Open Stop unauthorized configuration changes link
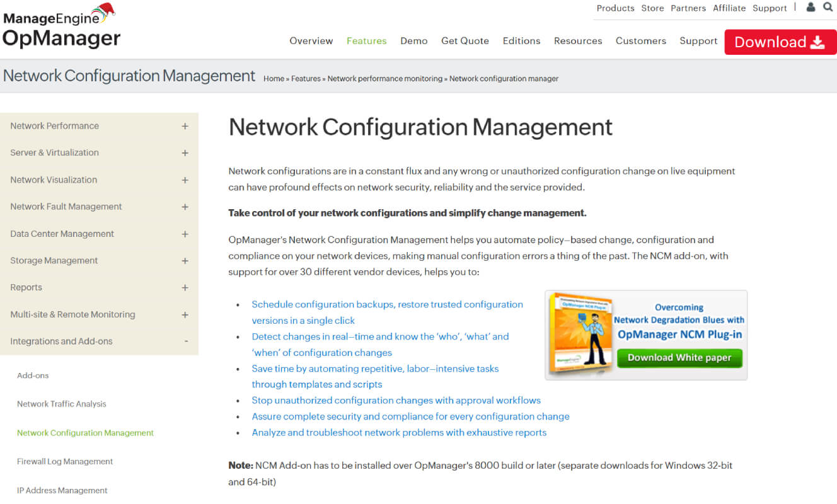This screenshot has height=504, width=837. (396, 401)
